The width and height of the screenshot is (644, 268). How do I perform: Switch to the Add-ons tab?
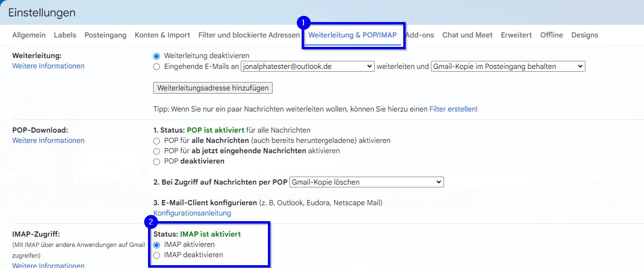[x=420, y=35]
